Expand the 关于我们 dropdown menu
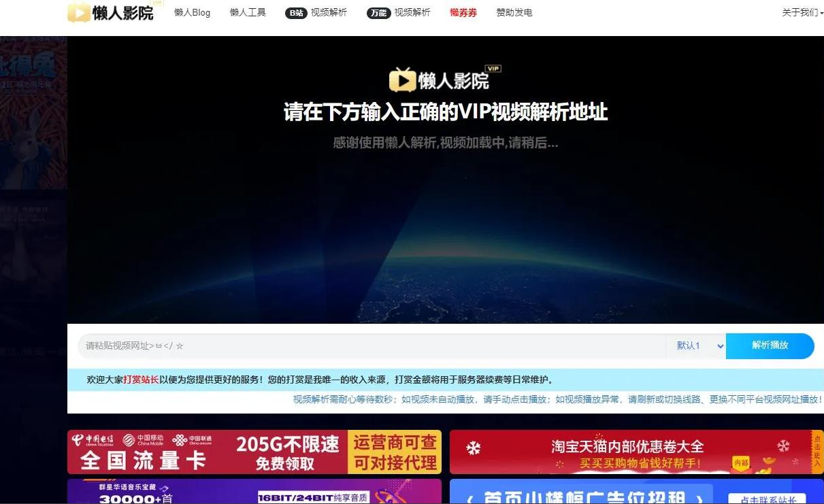Viewport: 824px width, 504px height. 803,12
